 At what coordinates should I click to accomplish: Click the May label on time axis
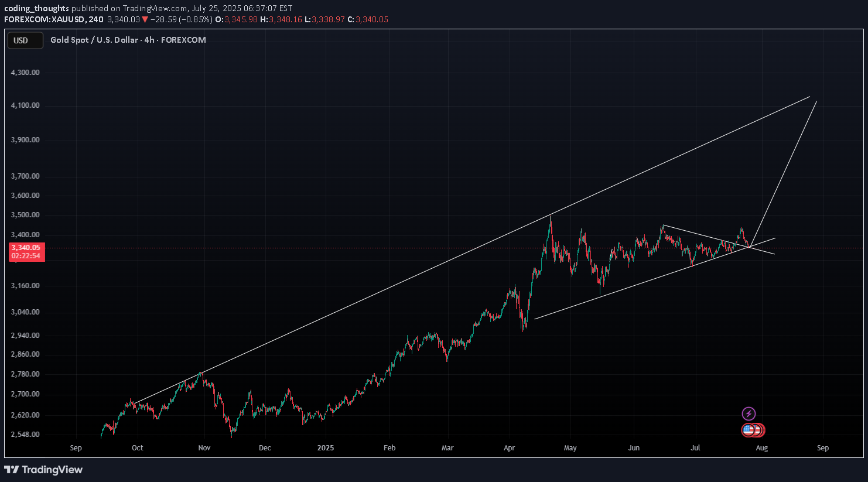(x=570, y=448)
